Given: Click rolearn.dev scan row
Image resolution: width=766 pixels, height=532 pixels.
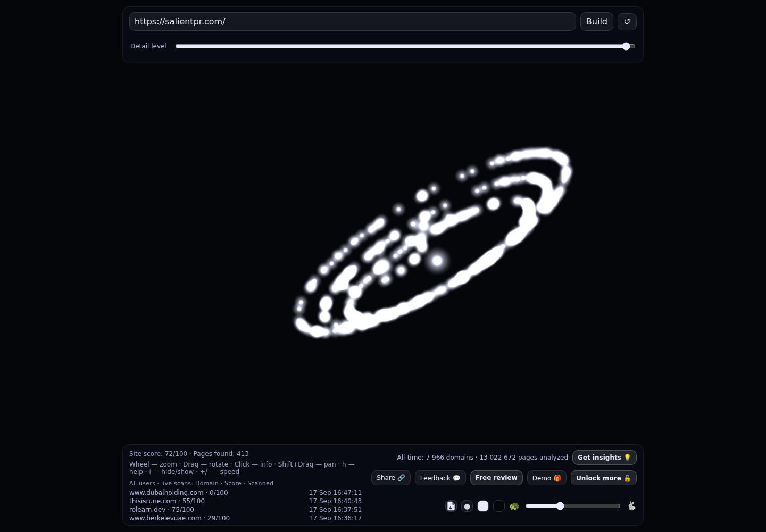Looking at the screenshot, I should (x=245, y=510).
